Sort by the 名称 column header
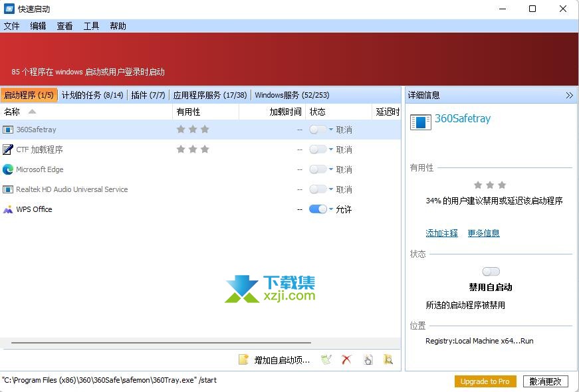 pyautogui.click(x=86, y=112)
